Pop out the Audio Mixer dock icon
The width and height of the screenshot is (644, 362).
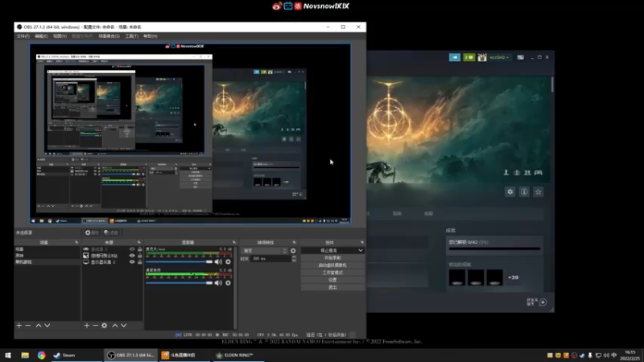point(234,243)
